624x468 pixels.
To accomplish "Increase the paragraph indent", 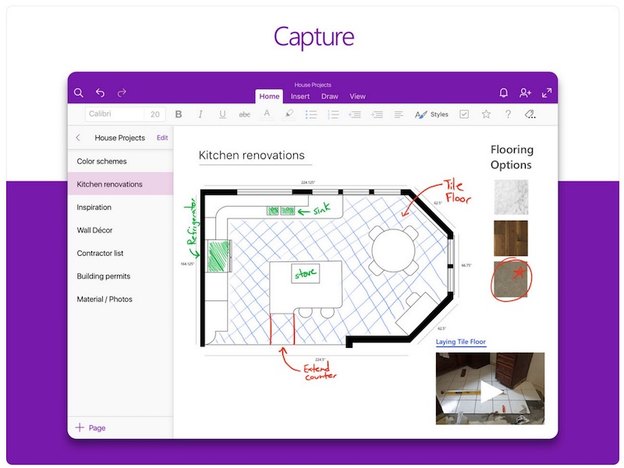I will 377,115.
